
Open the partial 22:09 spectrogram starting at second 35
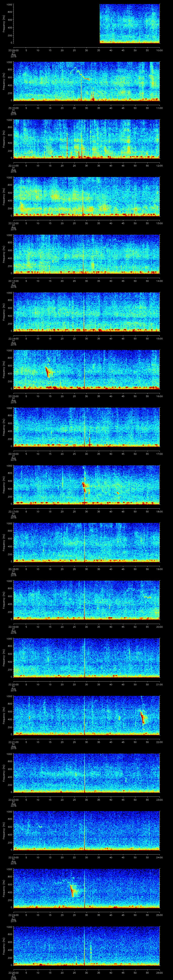point(130,24)
